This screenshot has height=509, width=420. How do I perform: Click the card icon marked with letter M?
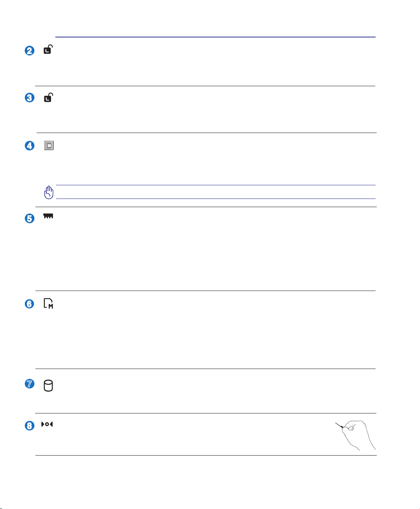[48, 304]
